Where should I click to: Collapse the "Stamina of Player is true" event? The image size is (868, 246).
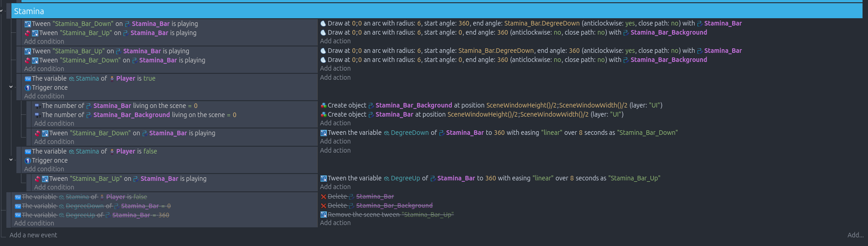point(11,87)
